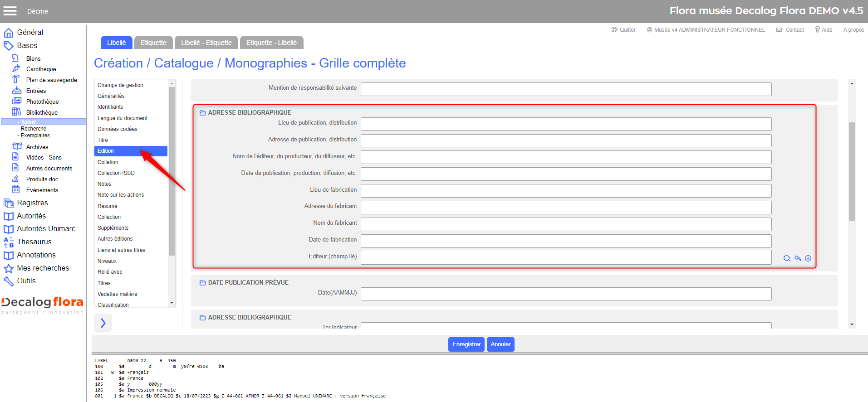Image resolution: width=868 pixels, height=402 pixels.
Task: Click the Annuler button
Action: (x=500, y=344)
